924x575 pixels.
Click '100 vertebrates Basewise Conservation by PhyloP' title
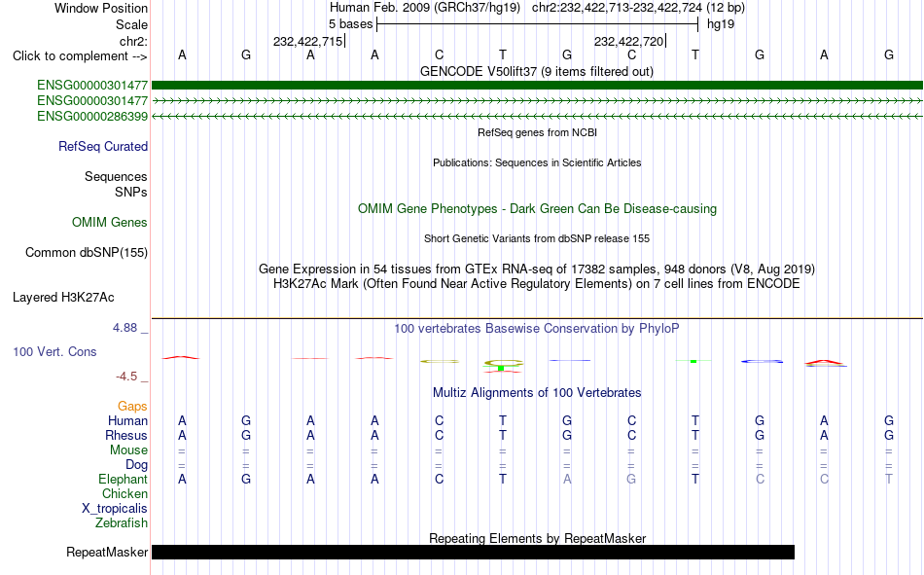537,329
